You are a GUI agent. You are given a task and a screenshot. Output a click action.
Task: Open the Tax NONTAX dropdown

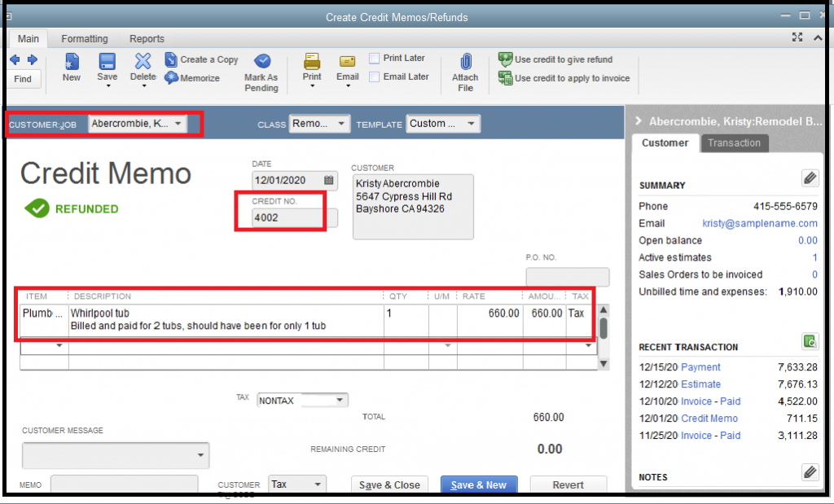pos(340,401)
